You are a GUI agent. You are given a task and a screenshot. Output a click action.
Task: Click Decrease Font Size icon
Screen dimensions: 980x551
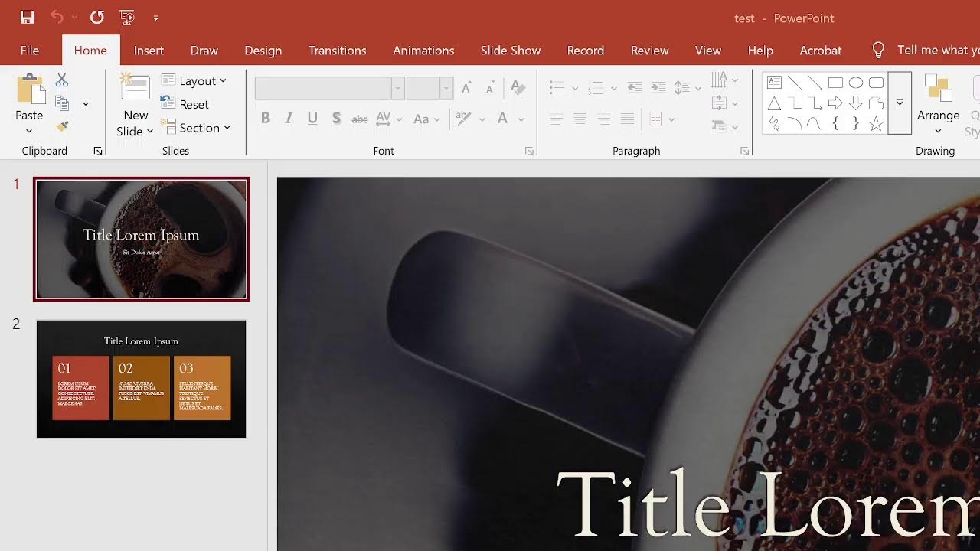pos(490,88)
